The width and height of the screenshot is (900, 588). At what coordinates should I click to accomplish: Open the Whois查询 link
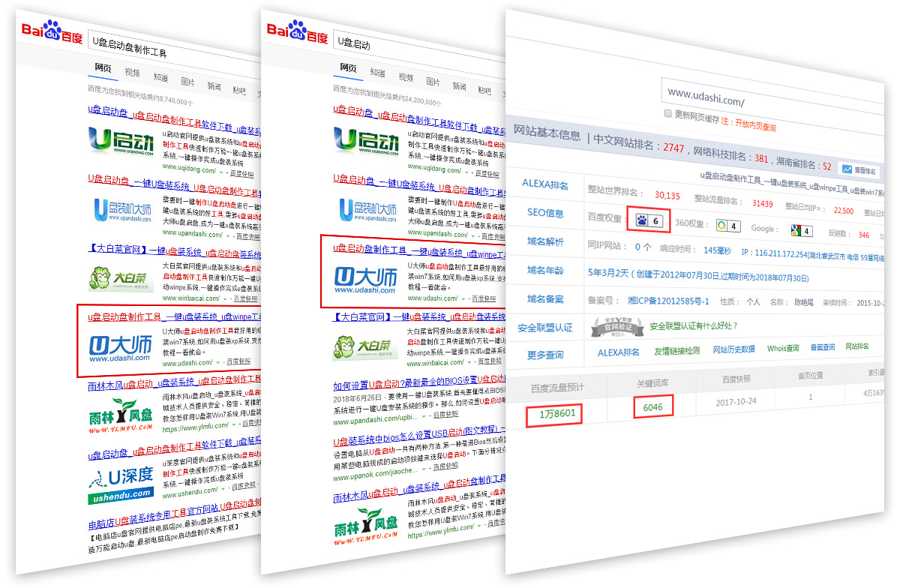pyautogui.click(x=782, y=348)
